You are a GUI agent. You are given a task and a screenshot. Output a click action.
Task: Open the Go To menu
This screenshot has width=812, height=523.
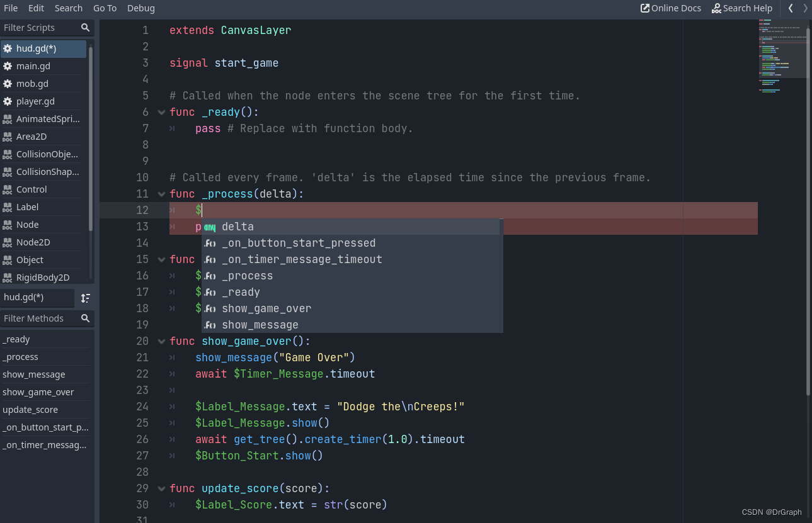(x=105, y=8)
